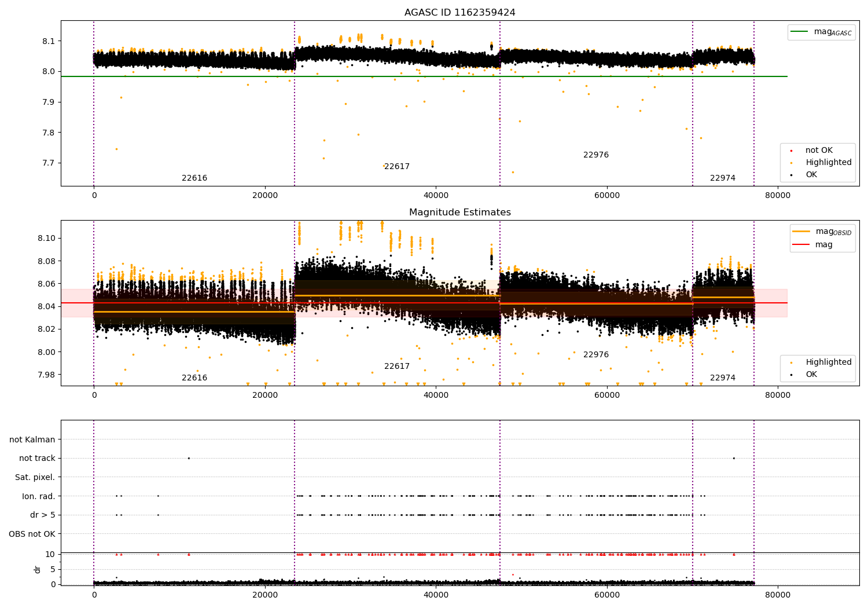Click the 22976 obsid label in middle plot

pyautogui.click(x=596, y=355)
